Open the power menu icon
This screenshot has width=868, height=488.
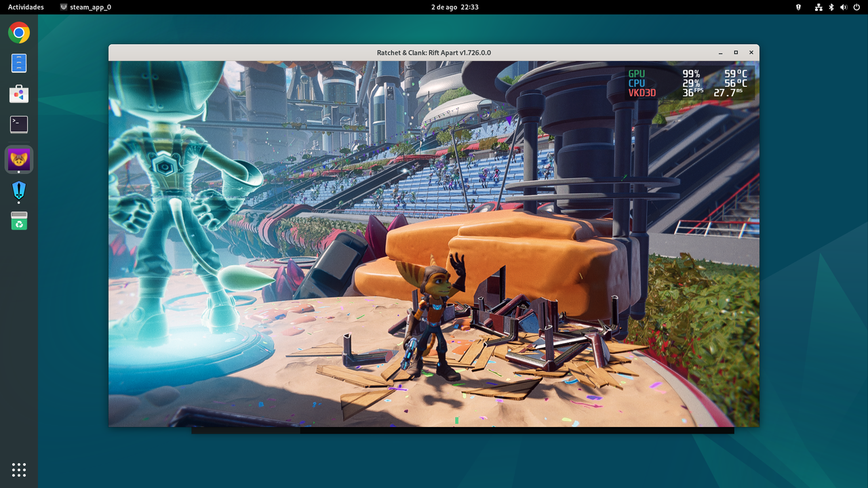tap(856, 7)
